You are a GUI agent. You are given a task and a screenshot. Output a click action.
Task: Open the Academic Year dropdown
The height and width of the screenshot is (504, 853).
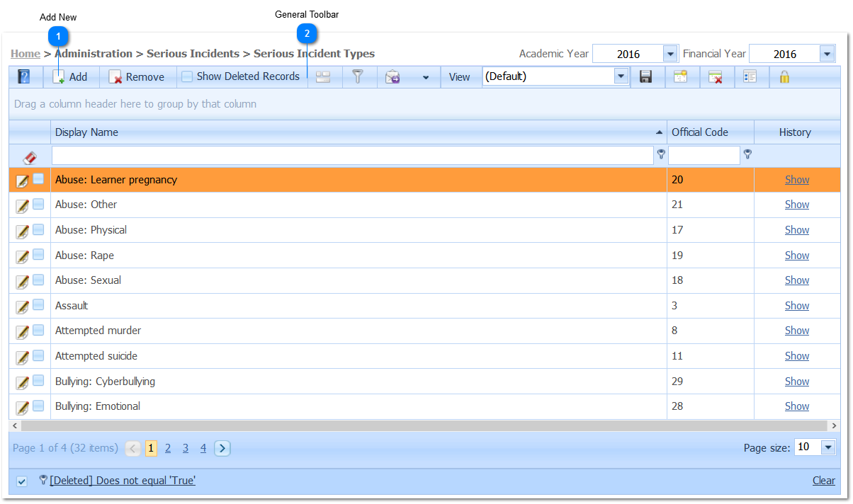670,54
